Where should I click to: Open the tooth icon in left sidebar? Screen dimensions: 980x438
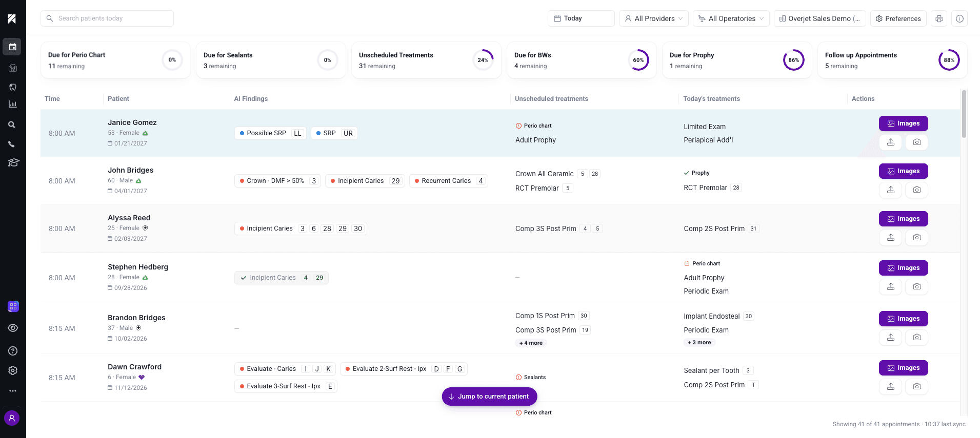click(x=13, y=87)
